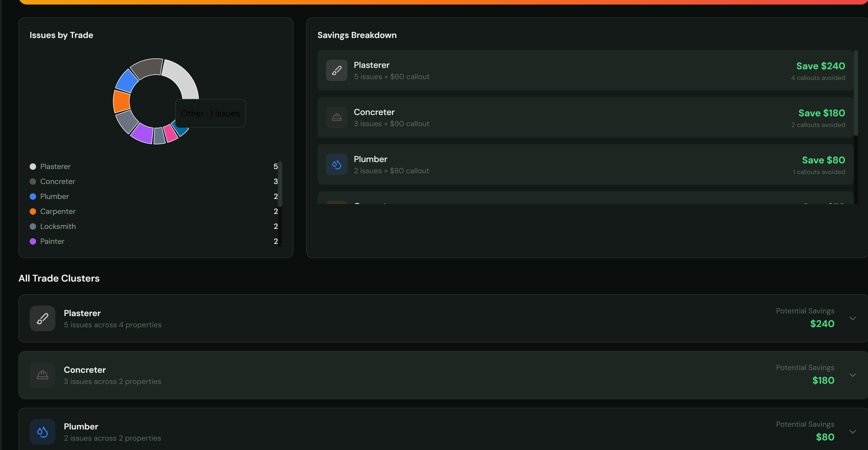
Task: Click the Plasterer brush icon in Savings Breakdown
Action: pyautogui.click(x=336, y=70)
